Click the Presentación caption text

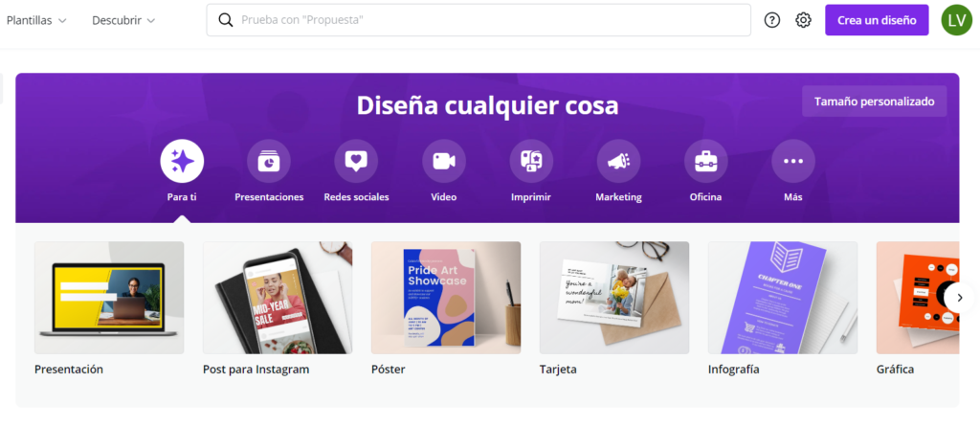click(x=69, y=370)
